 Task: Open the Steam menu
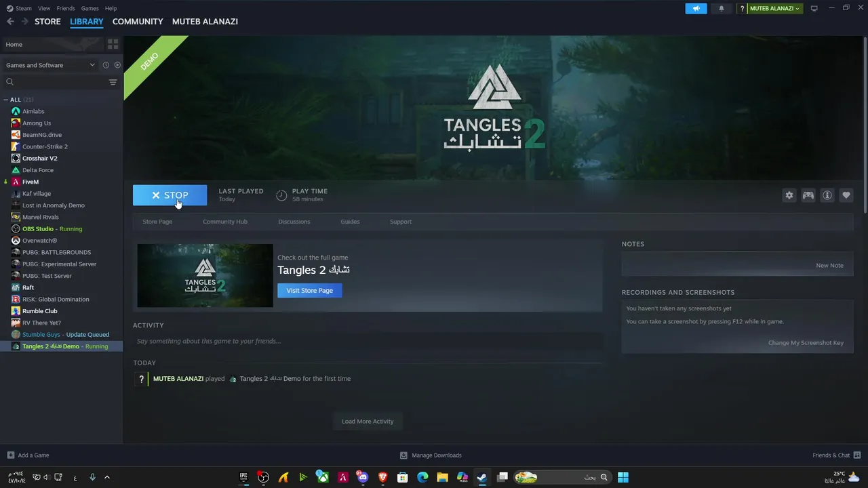(19, 8)
